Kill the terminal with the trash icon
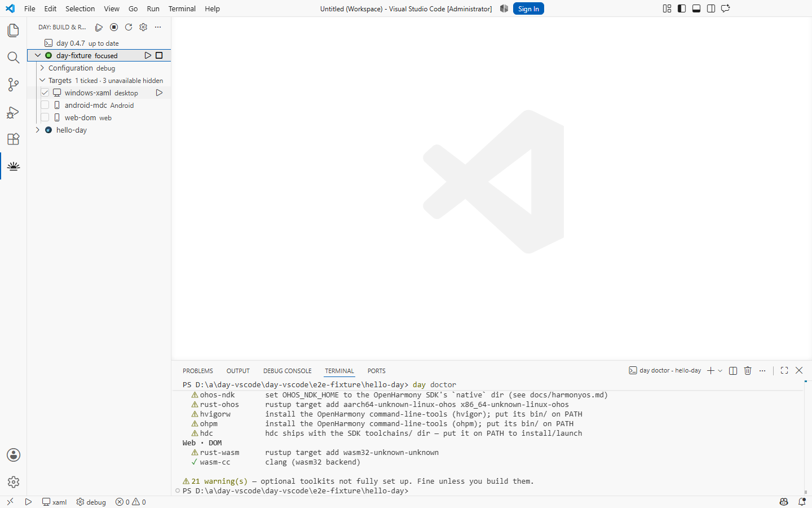812x508 pixels. [748, 370]
